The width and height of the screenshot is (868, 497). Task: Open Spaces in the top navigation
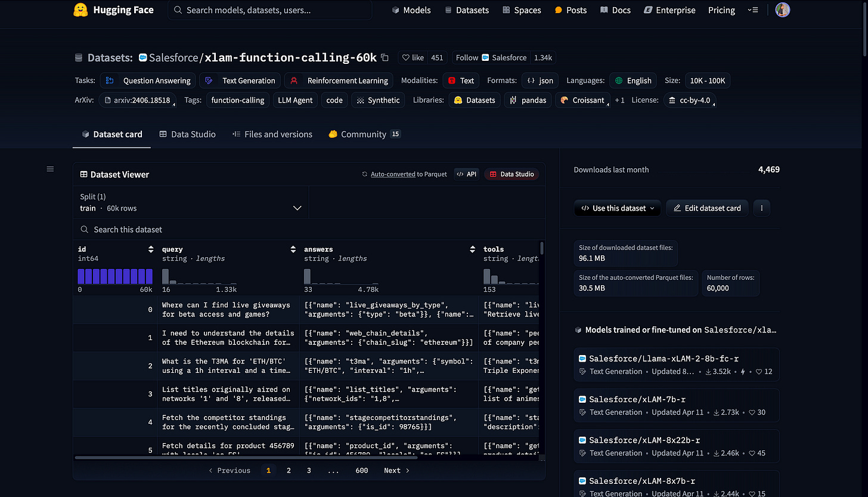coord(522,10)
